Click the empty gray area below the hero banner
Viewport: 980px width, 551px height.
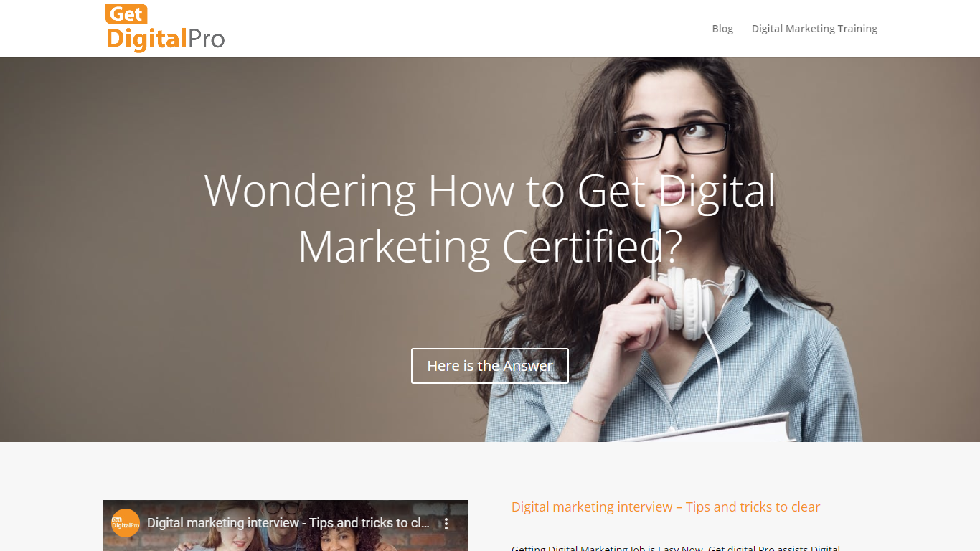[x=490, y=470]
